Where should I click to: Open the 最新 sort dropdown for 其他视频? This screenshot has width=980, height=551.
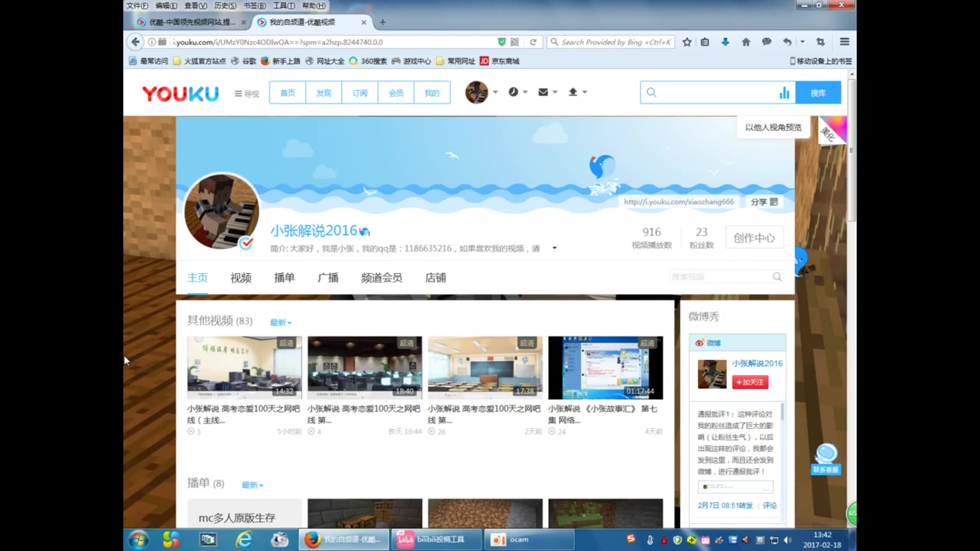[280, 322]
